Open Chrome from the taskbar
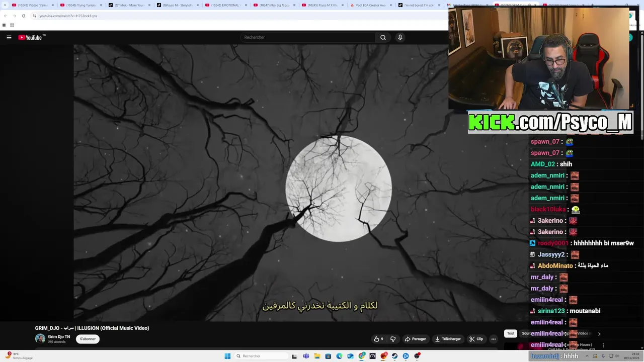This screenshot has height=362, width=644. click(x=362, y=356)
